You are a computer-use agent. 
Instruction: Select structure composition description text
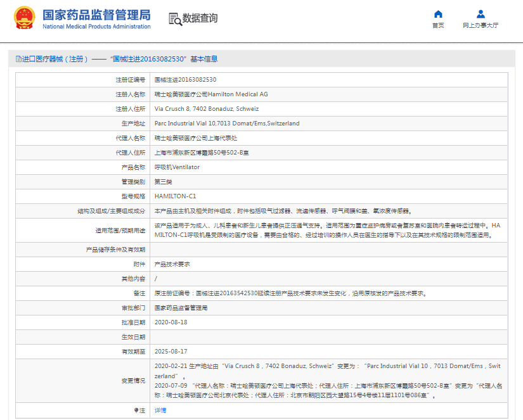pos(283,211)
